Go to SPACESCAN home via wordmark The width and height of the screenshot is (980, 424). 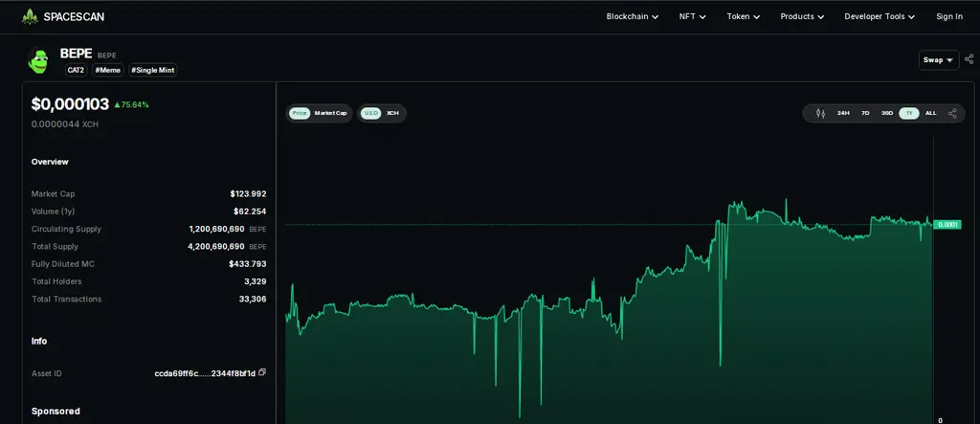[74, 17]
